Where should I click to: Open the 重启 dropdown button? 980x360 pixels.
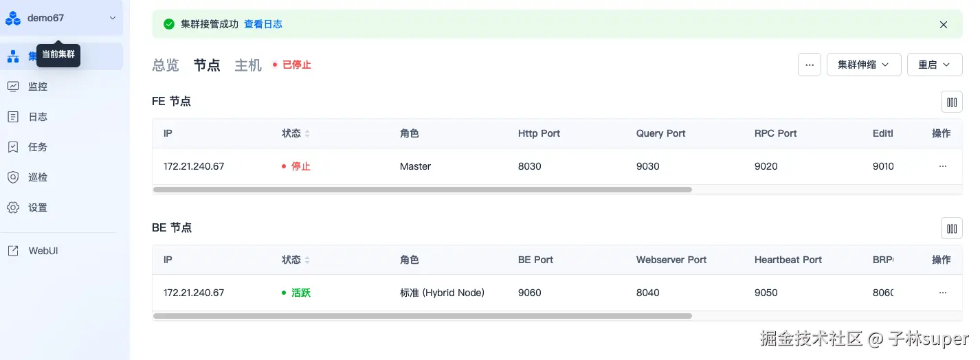(934, 65)
